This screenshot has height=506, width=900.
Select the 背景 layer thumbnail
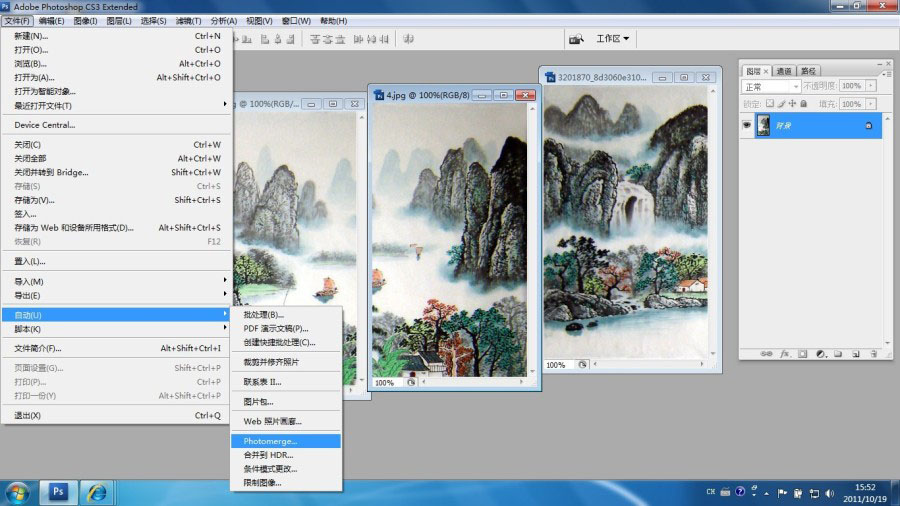click(764, 125)
